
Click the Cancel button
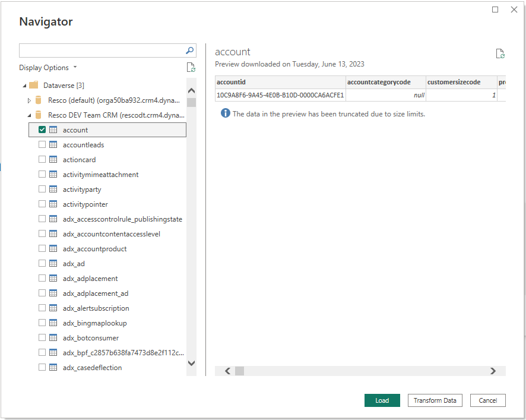488,400
